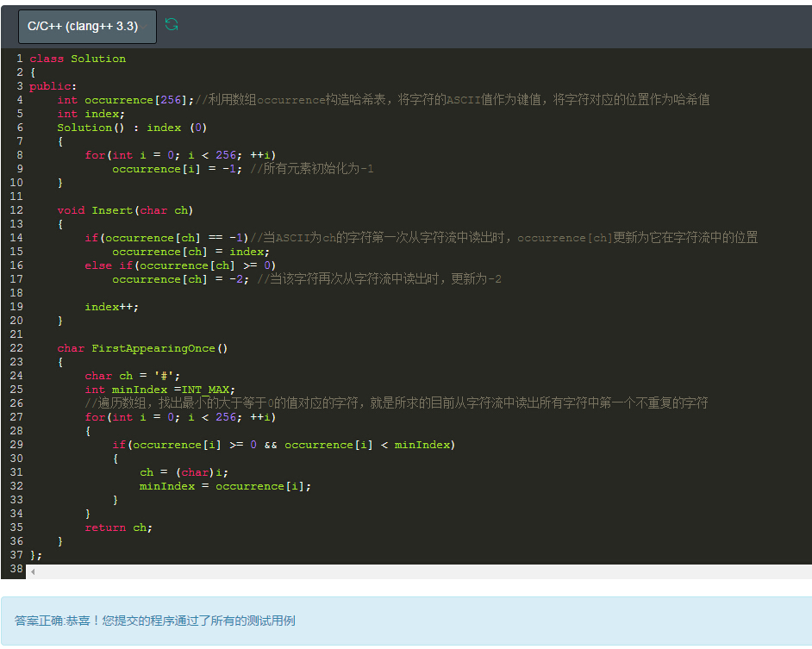Screen dimensions: 812x649
Task: Click 'else if(occurrence[ch] >= 0)' line
Action: pos(180,265)
